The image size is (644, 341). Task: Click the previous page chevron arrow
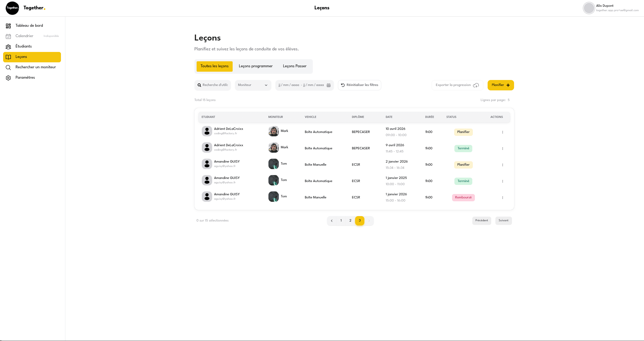pos(331,221)
